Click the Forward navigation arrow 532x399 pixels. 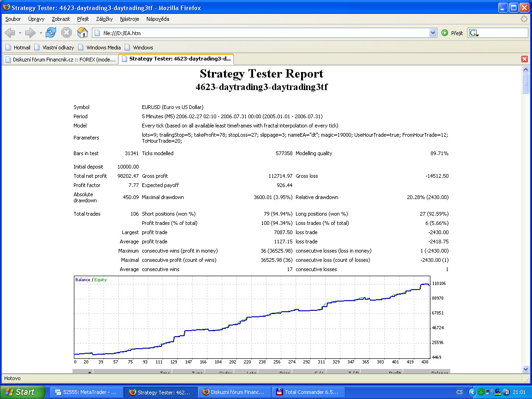(x=30, y=33)
